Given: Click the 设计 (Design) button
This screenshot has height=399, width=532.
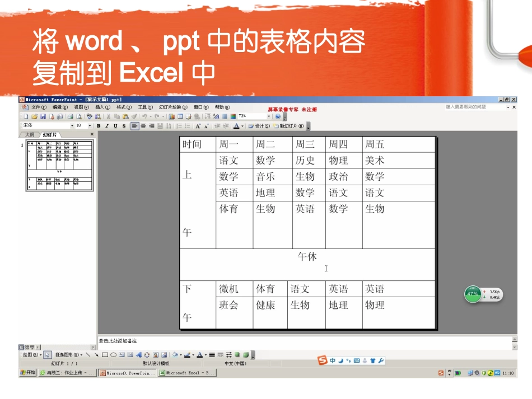Looking at the screenshot, I should (x=259, y=126).
